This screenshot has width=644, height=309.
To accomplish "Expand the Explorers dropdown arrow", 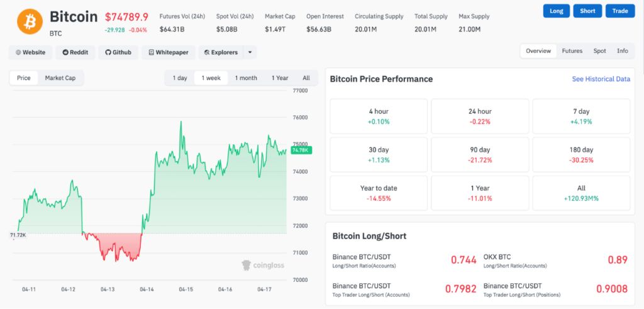I will 250,52.
